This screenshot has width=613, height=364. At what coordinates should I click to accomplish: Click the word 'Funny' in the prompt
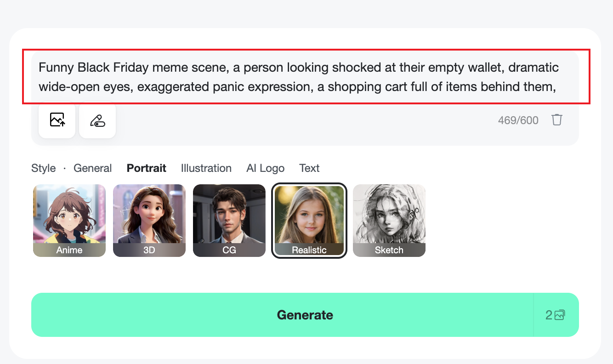56,68
